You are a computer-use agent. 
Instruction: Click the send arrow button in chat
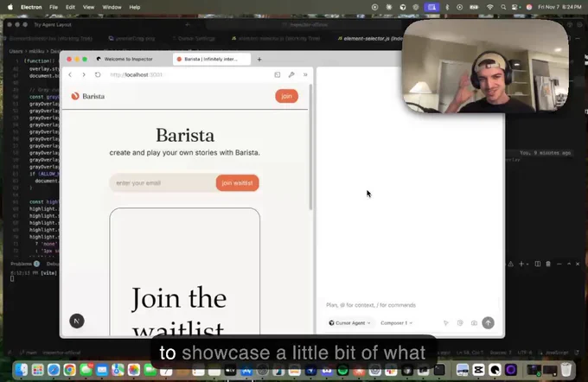488,322
